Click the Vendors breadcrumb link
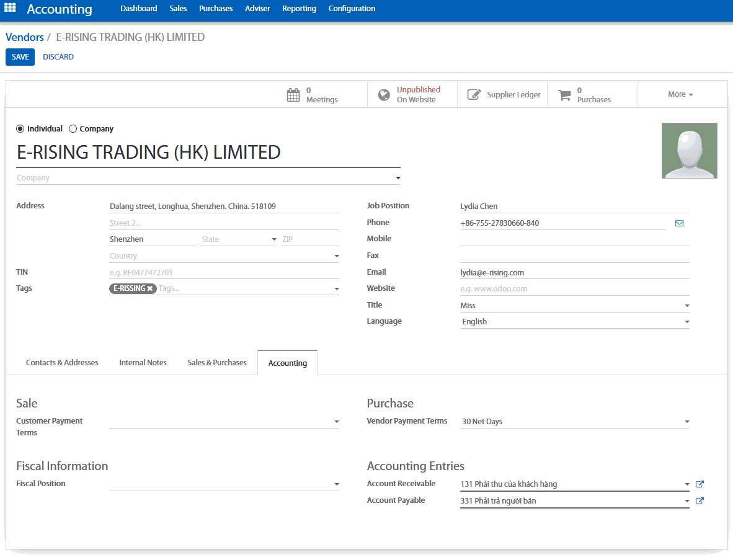 click(25, 37)
